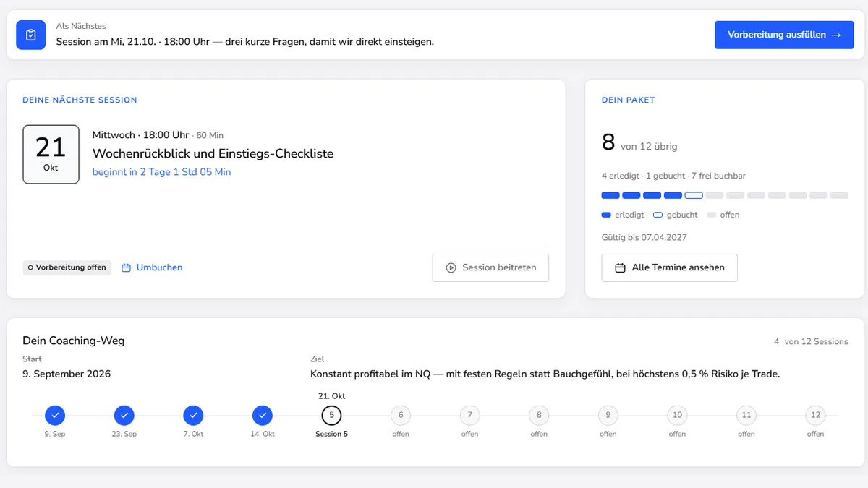Choose open session circle number 11
This screenshot has width=868, height=488.
point(746,416)
